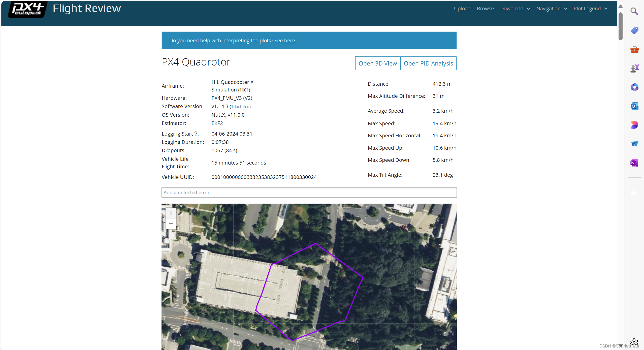Open the Outlook sidebar icon
Image resolution: width=644 pixels, height=350 pixels.
(634, 106)
